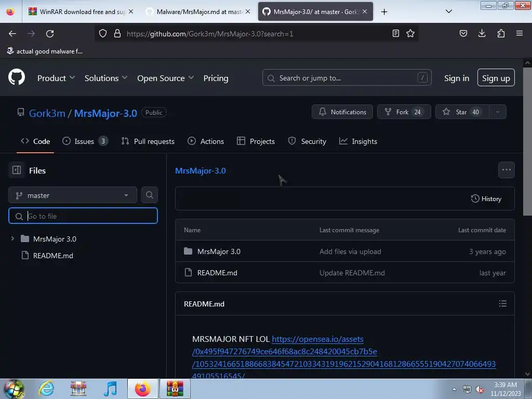Open Internet Explorer from taskbar
Viewport: 532px width, 399px height.
tap(46, 389)
